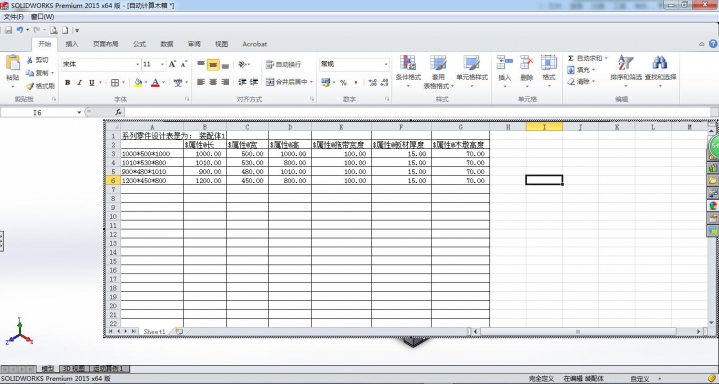
Task: Open the 文件(F) menu
Action: (x=13, y=17)
